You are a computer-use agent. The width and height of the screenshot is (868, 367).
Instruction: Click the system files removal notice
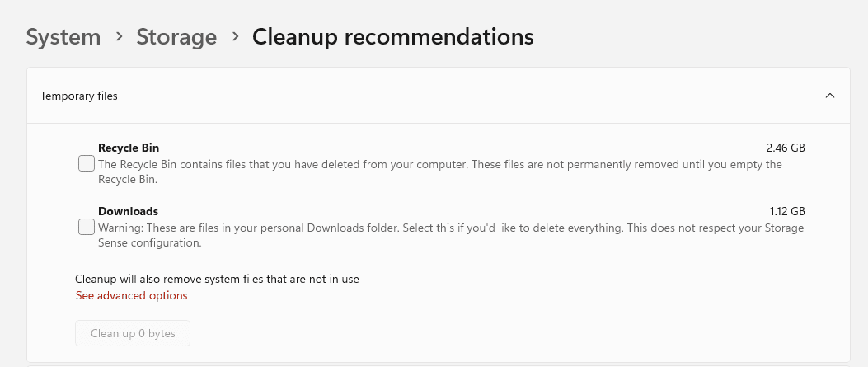click(217, 279)
